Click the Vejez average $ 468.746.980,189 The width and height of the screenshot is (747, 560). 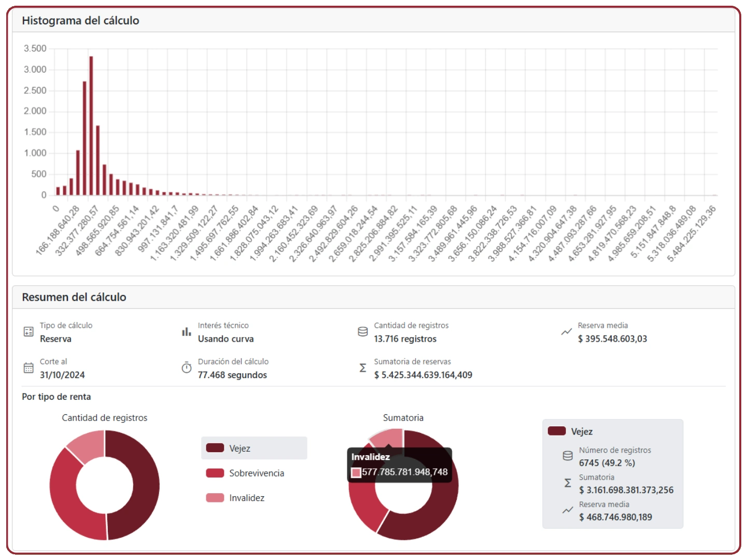(x=615, y=517)
